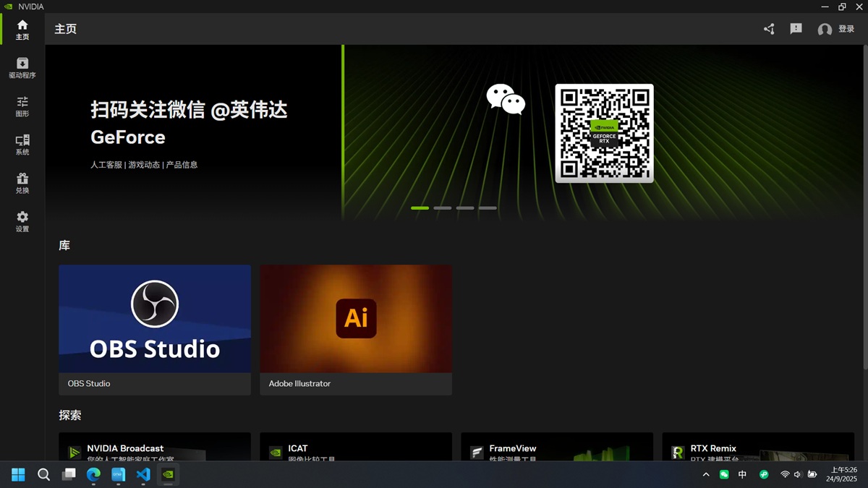Open the FrameView explore card
Image resolution: width=868 pixels, height=488 pixels.
[557, 448]
